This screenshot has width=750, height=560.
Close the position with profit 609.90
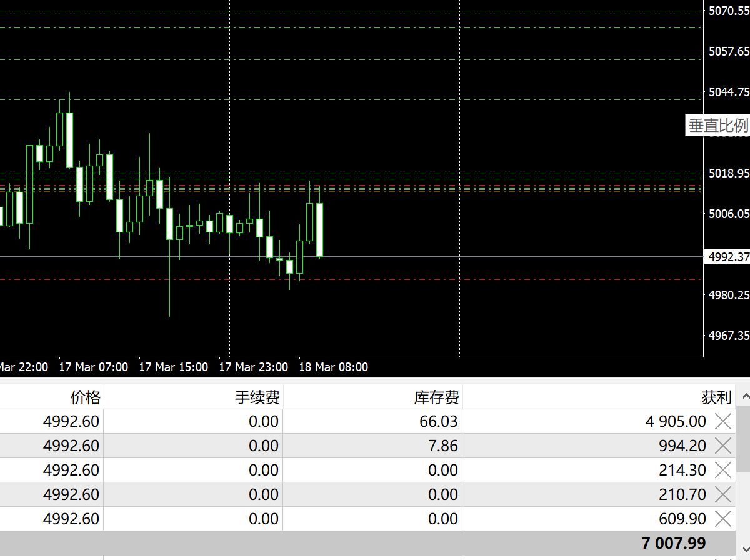[x=722, y=519]
